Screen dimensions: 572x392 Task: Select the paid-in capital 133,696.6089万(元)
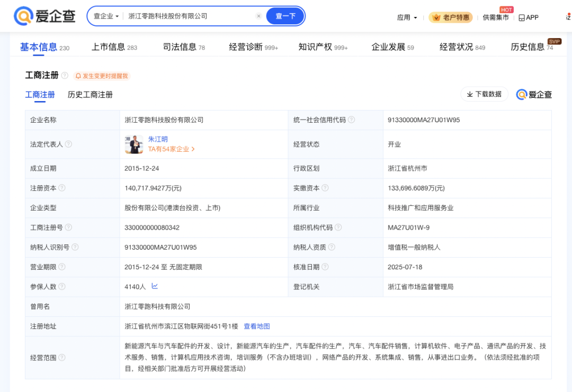[x=416, y=188]
